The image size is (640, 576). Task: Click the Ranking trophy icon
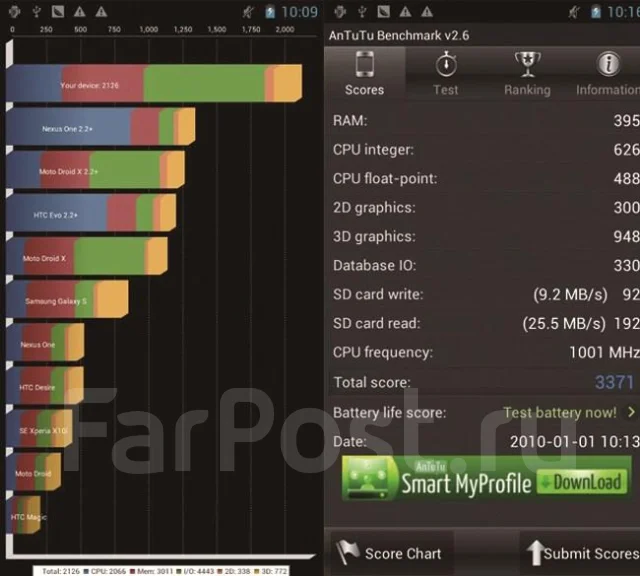point(527,64)
